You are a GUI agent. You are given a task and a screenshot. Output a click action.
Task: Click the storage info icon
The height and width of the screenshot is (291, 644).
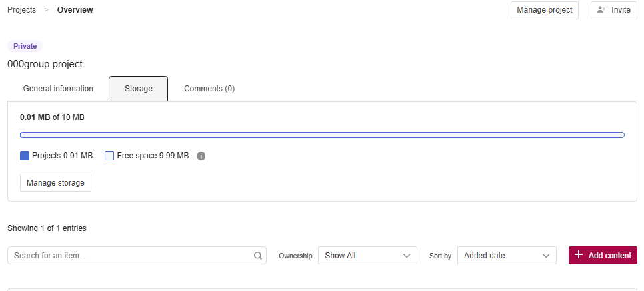pyautogui.click(x=201, y=156)
